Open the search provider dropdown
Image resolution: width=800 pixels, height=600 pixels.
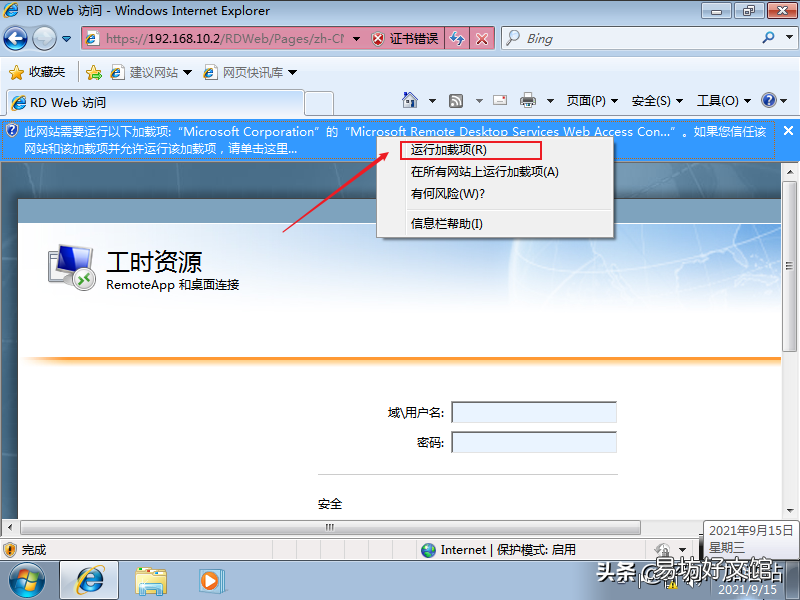(789, 37)
